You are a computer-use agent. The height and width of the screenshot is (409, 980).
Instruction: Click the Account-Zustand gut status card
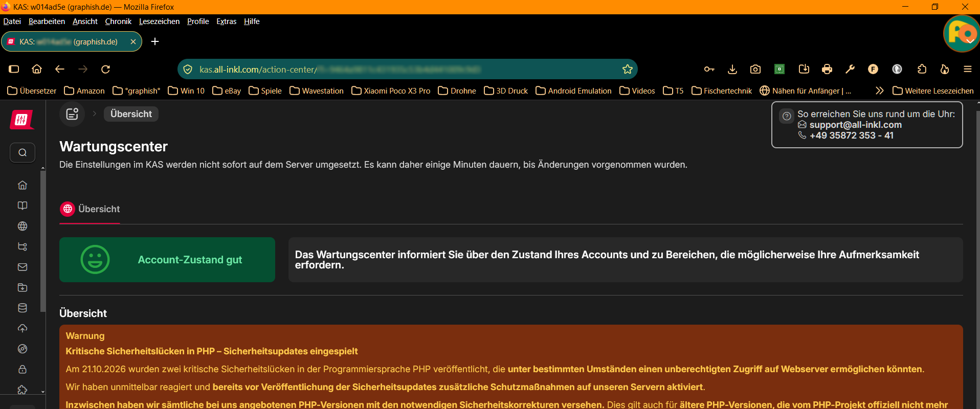click(167, 260)
